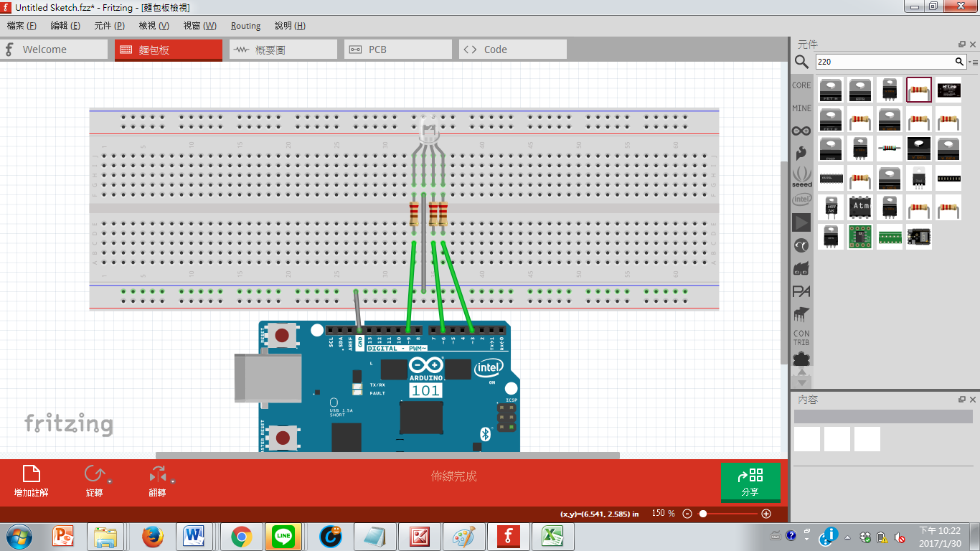Open the CORE parts bin
This screenshot has width=980, height=551.
click(x=801, y=85)
